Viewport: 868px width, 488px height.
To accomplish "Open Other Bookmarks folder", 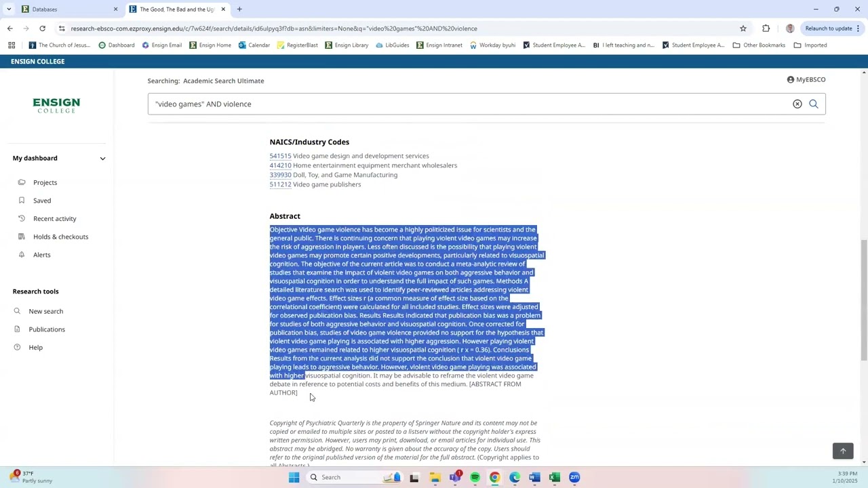I will tap(759, 45).
